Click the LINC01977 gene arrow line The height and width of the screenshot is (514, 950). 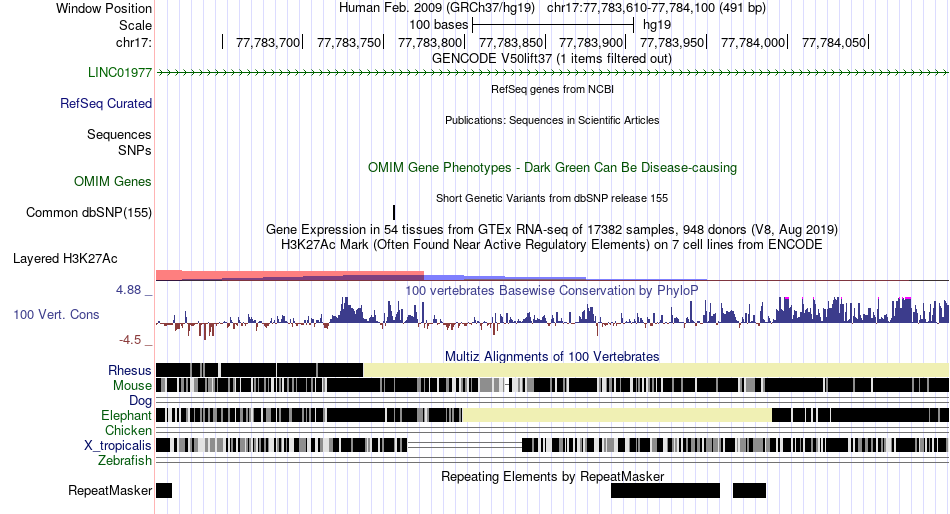552,73
